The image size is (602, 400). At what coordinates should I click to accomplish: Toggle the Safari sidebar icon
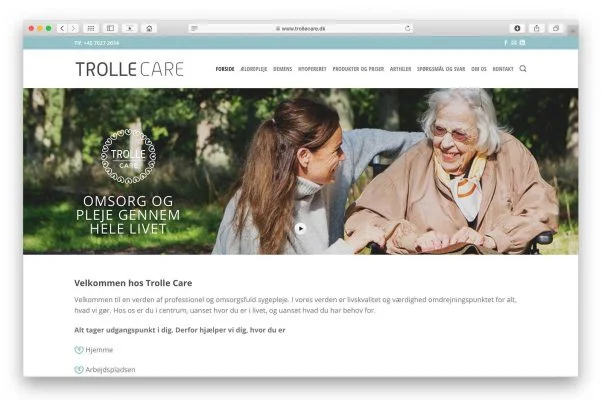(110, 28)
